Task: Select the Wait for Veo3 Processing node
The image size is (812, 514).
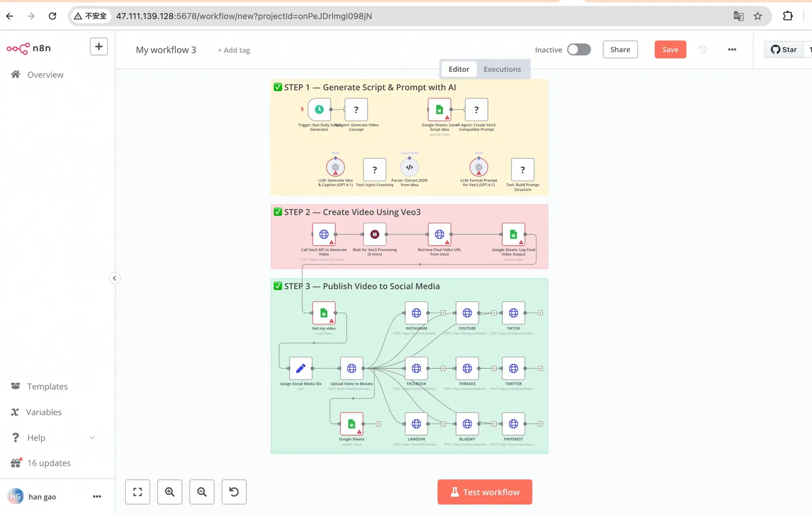Action: [x=375, y=234]
